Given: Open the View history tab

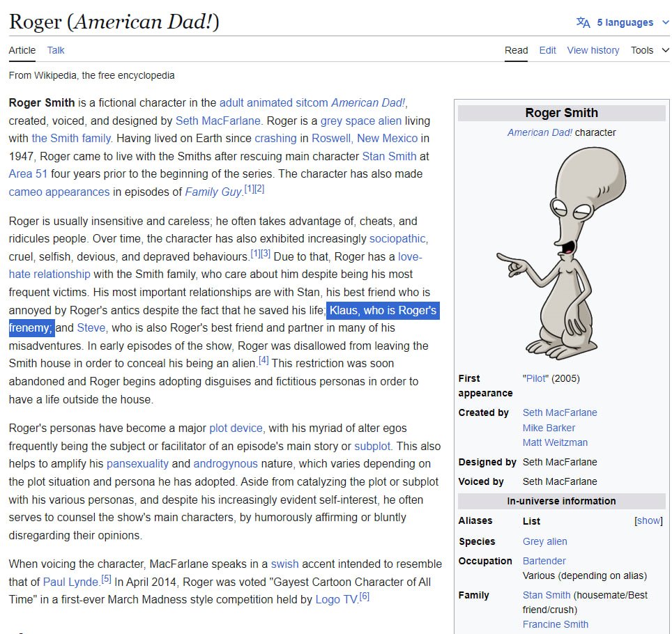Looking at the screenshot, I should pos(593,50).
